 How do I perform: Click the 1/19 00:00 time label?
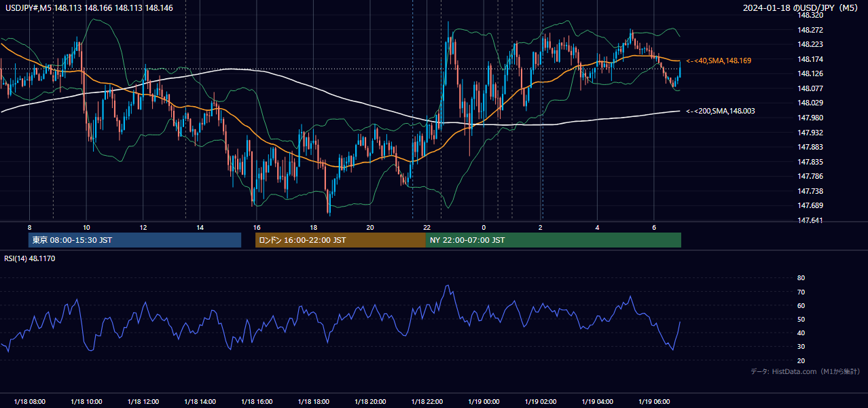click(x=484, y=402)
